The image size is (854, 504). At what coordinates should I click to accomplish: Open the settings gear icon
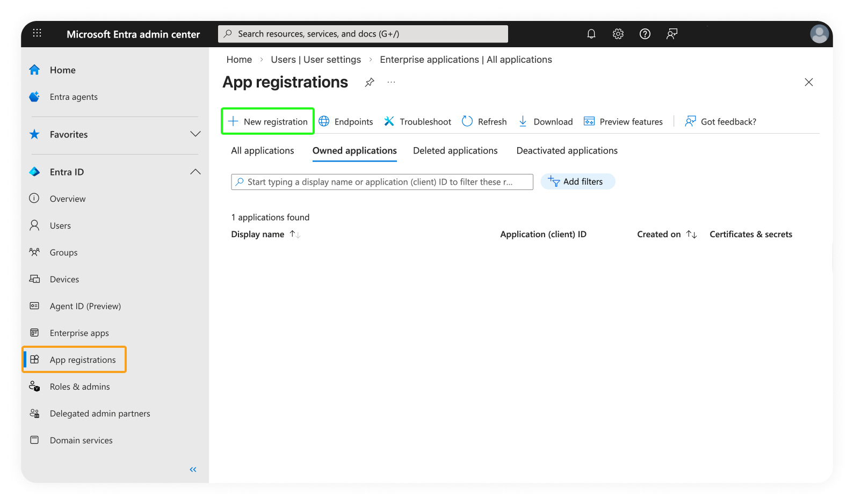pyautogui.click(x=618, y=34)
